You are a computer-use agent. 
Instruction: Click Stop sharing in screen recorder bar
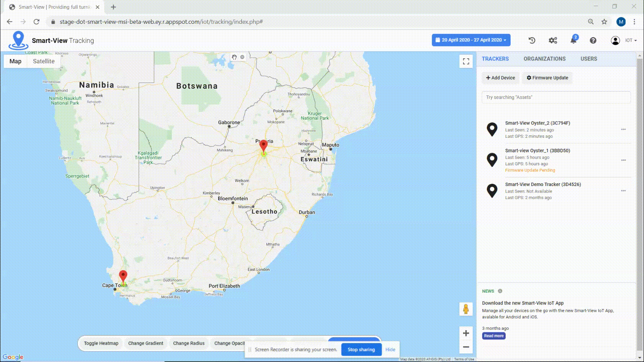[x=361, y=349]
